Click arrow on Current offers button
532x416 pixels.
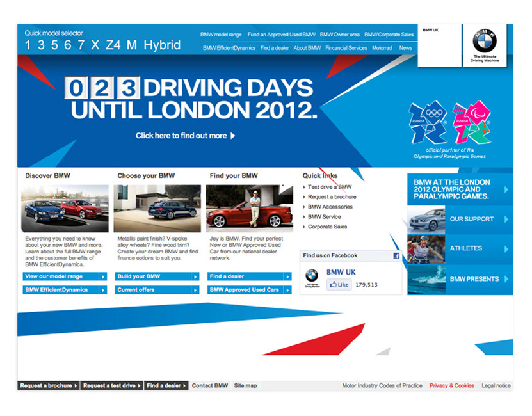pos(195,290)
